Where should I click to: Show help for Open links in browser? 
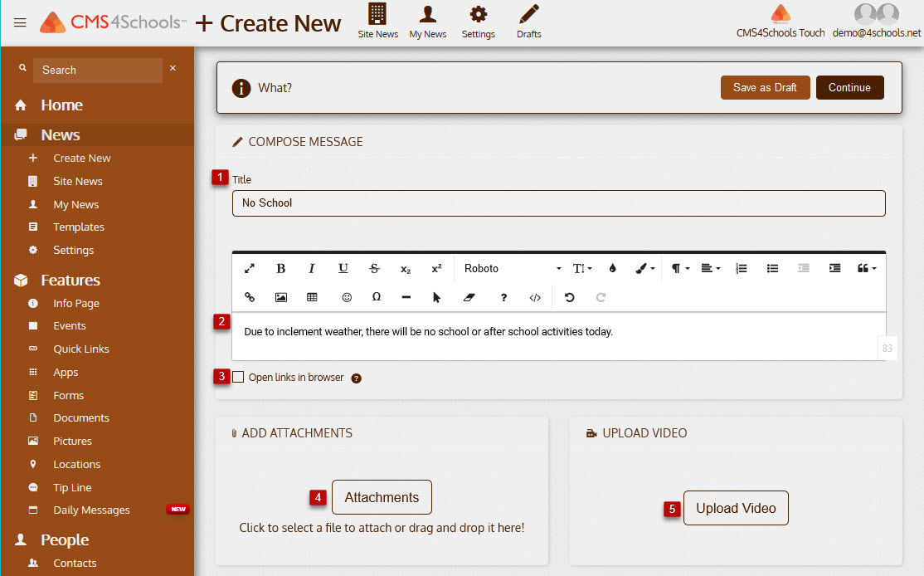tap(356, 378)
